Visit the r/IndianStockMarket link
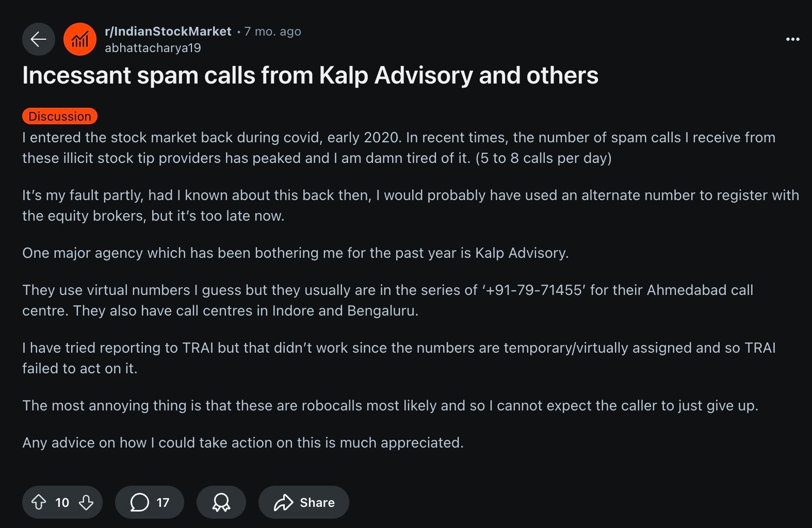812x528 pixels. click(x=168, y=31)
